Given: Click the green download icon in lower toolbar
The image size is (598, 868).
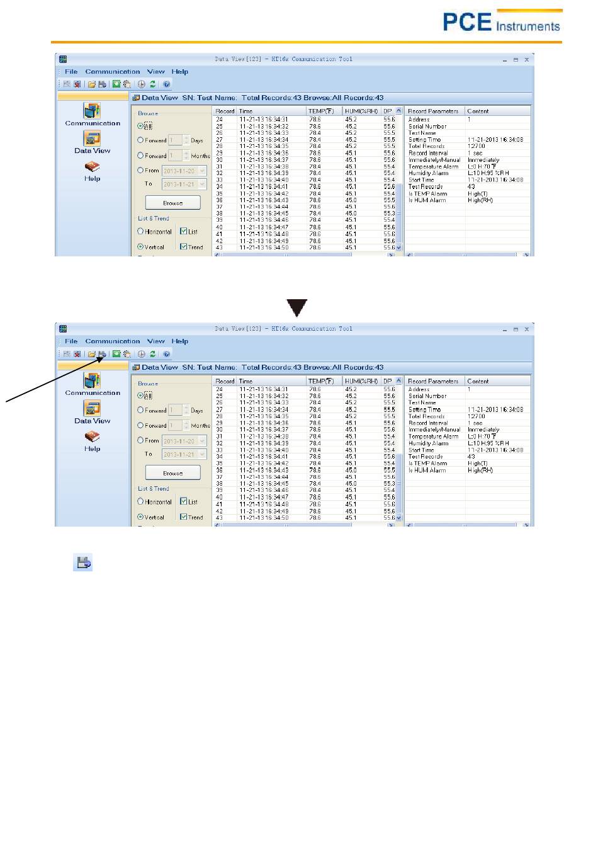Looking at the screenshot, I should point(116,354).
